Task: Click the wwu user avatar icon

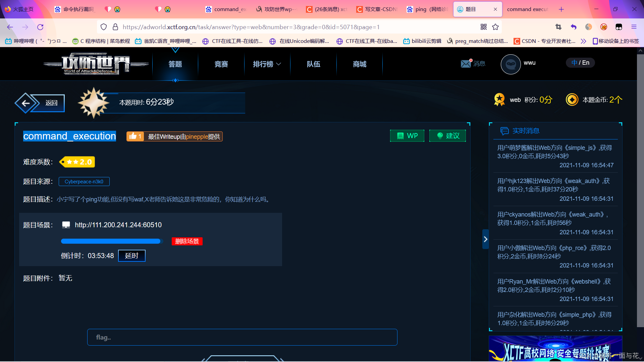Action: (x=511, y=64)
